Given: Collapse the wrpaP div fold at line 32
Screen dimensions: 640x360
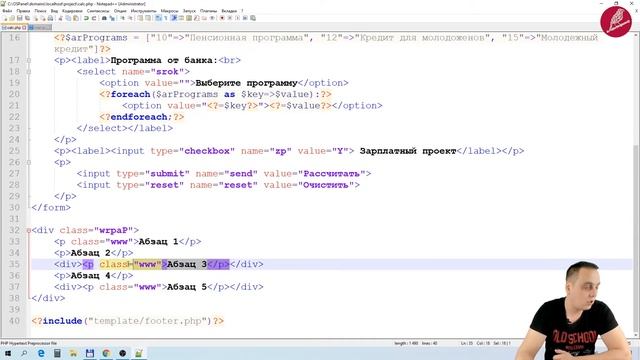Looking at the screenshot, I should coord(29,231).
